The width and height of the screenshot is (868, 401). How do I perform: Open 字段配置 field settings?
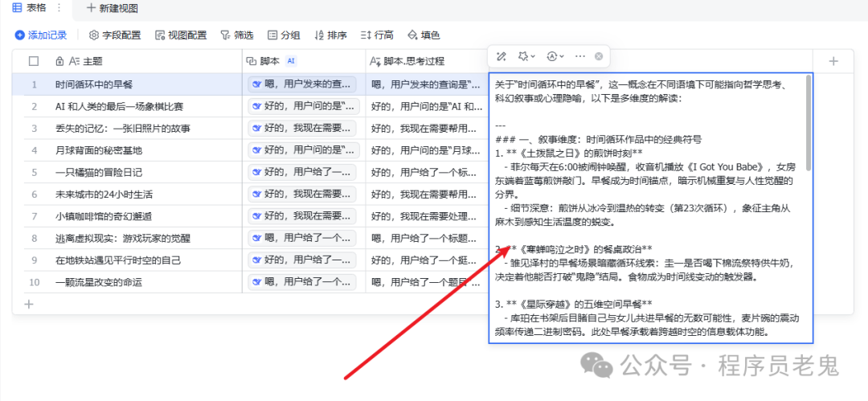(115, 35)
